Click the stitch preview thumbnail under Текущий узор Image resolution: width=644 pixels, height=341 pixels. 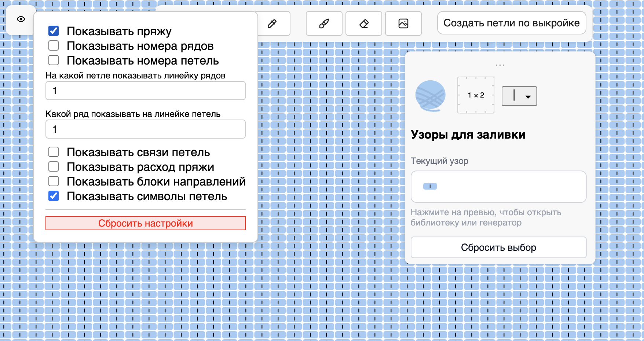[498, 187]
